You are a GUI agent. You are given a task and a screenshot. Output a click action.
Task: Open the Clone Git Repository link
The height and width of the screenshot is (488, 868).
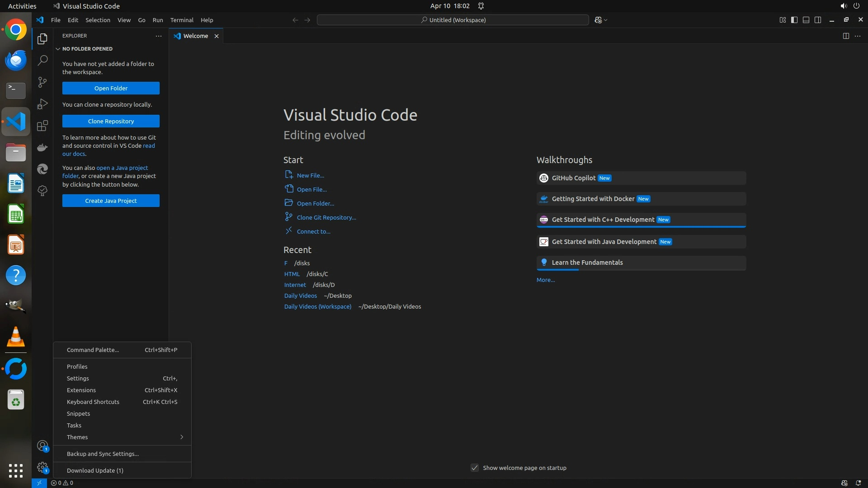[326, 217]
